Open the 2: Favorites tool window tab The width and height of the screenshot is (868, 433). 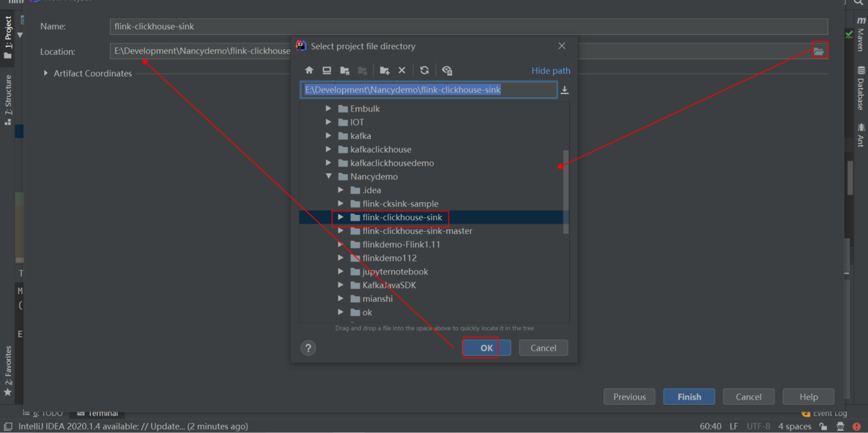(x=8, y=370)
